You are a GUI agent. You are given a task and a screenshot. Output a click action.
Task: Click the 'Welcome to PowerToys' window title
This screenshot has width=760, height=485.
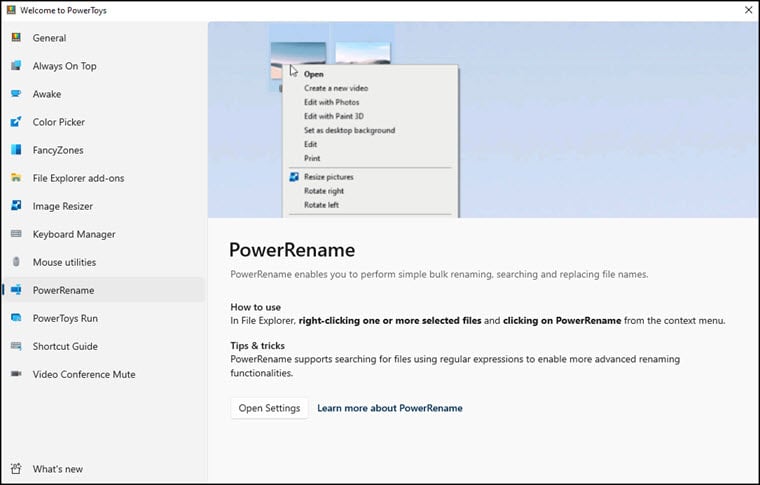coord(63,10)
